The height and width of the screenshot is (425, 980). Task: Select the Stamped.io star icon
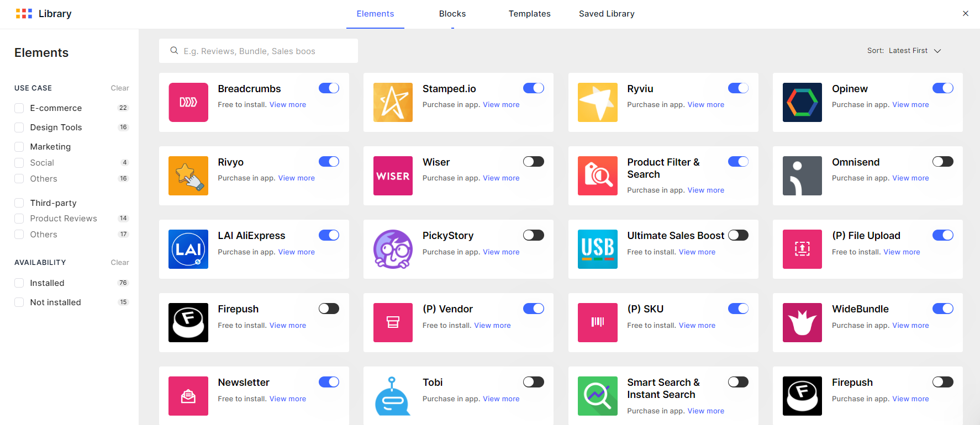pyautogui.click(x=393, y=102)
